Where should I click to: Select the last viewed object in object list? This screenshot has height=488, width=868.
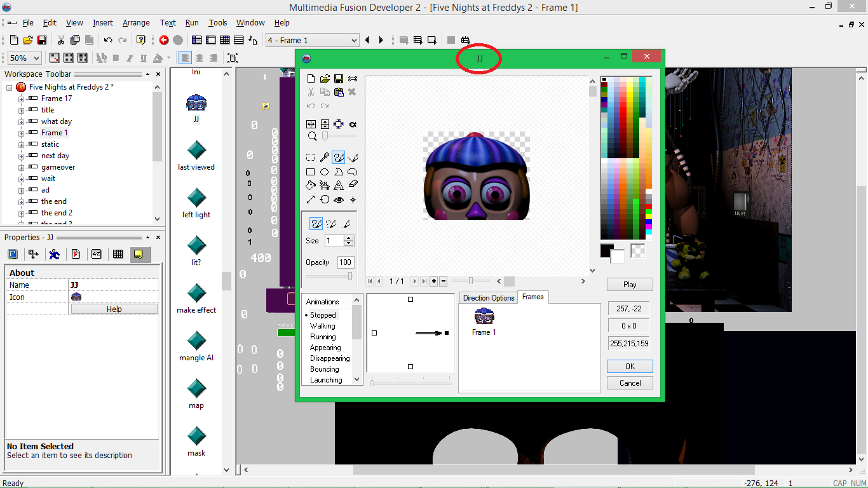pos(196,156)
